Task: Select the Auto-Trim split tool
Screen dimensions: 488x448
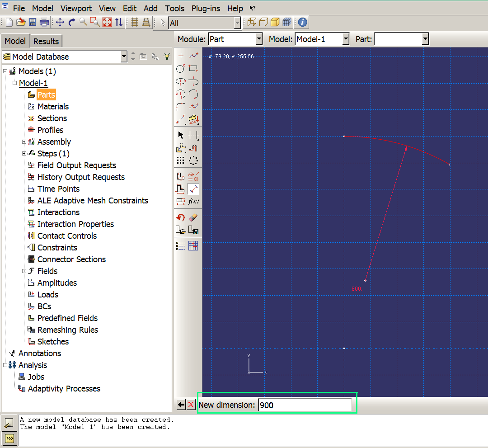Action: [x=193, y=135]
